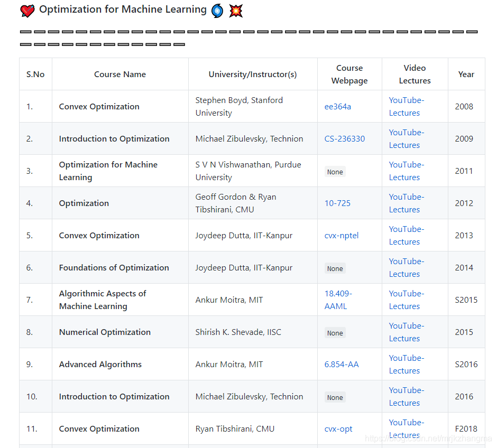This screenshot has height=448, width=497.
Task: Select 'Convex Optimization' course name in row 5
Action: click(x=99, y=236)
